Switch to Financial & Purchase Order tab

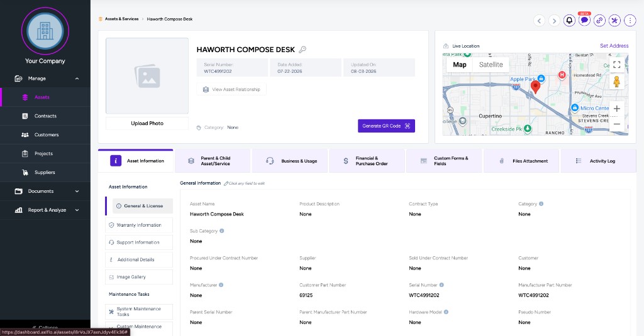point(367,161)
